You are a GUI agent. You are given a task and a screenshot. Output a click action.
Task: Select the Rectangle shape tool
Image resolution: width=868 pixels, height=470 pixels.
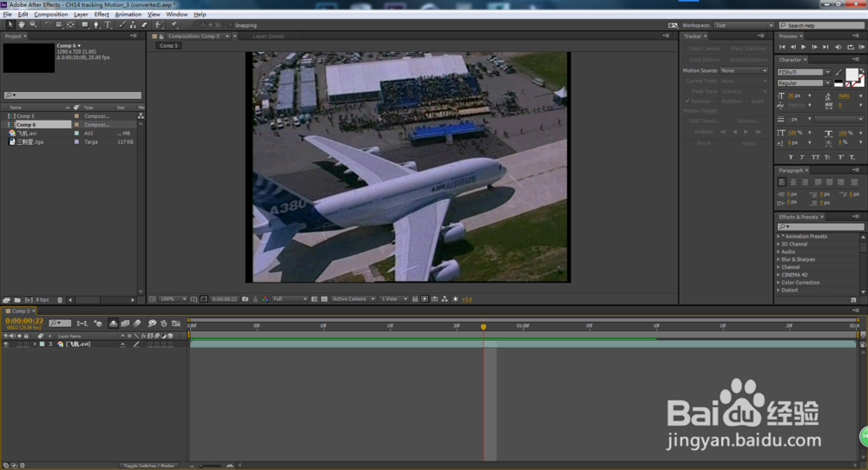[85, 25]
